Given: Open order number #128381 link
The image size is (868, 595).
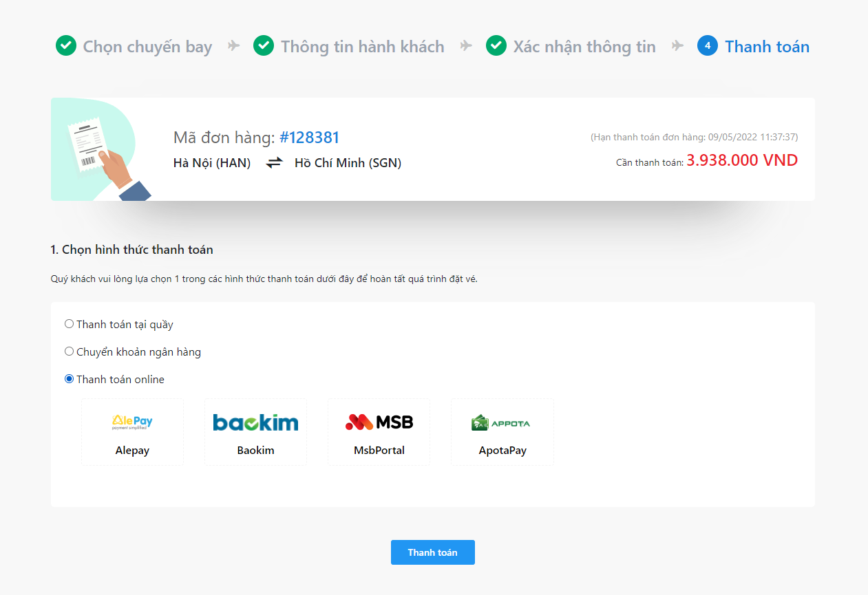Looking at the screenshot, I should pyautogui.click(x=310, y=138).
